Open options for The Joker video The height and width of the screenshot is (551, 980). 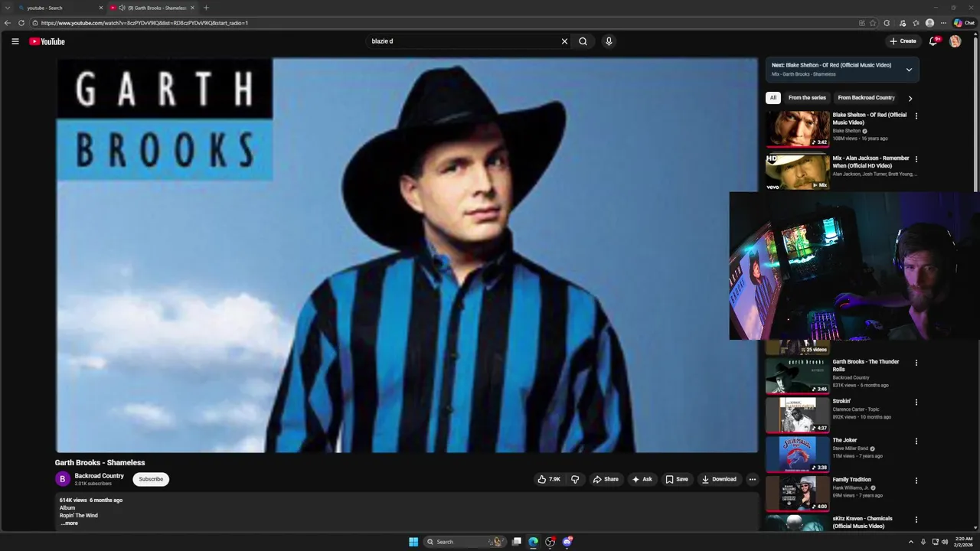click(x=916, y=442)
